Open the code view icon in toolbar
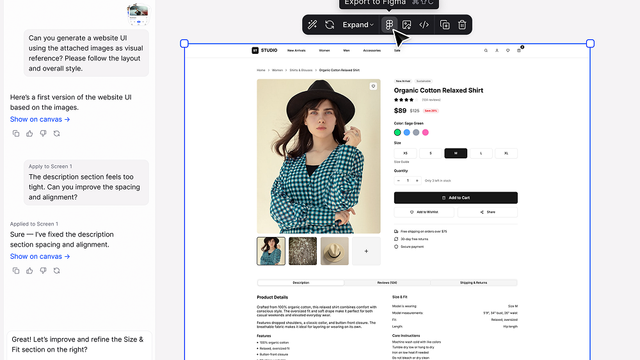The image size is (640, 360). click(x=424, y=25)
